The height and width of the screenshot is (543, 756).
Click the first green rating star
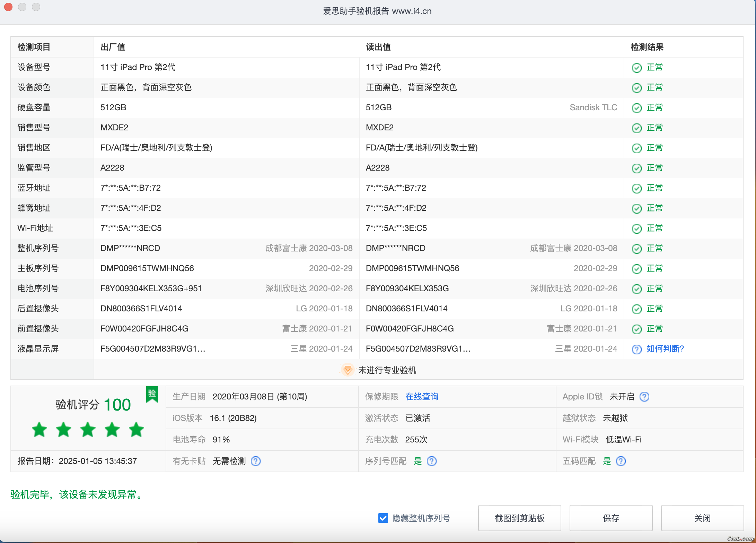pyautogui.click(x=39, y=430)
